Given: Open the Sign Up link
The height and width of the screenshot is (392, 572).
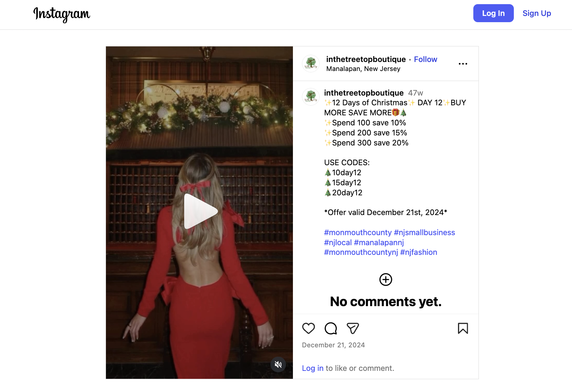Looking at the screenshot, I should (537, 13).
